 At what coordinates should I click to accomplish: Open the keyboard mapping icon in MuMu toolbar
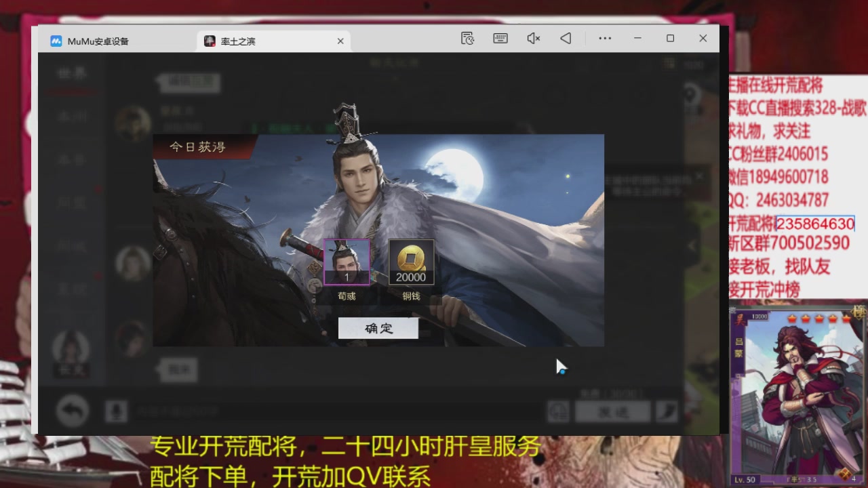[x=500, y=39]
